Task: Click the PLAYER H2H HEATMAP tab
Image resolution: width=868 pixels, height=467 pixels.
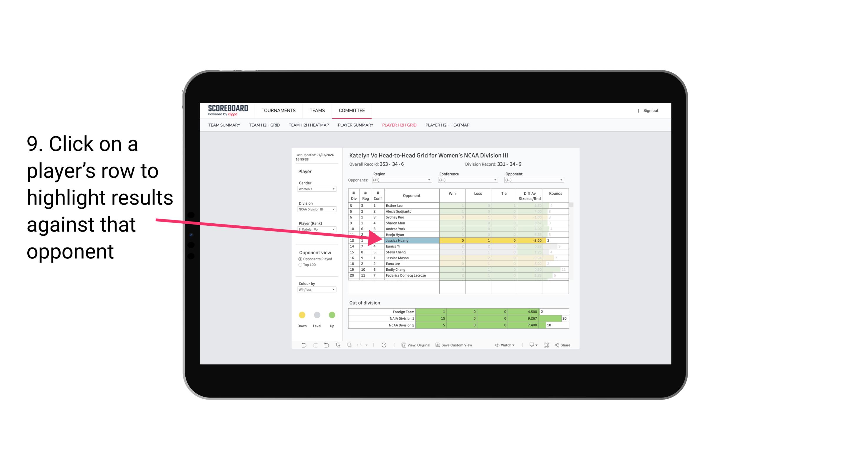Action: pyautogui.click(x=448, y=126)
